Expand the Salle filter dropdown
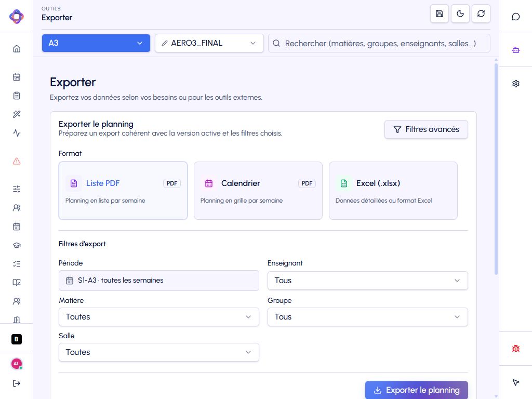 (159, 352)
